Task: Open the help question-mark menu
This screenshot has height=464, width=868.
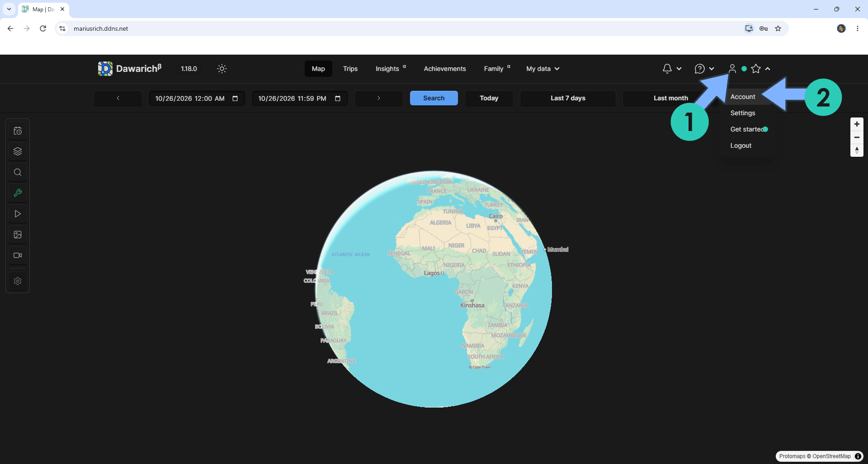Action: point(704,69)
